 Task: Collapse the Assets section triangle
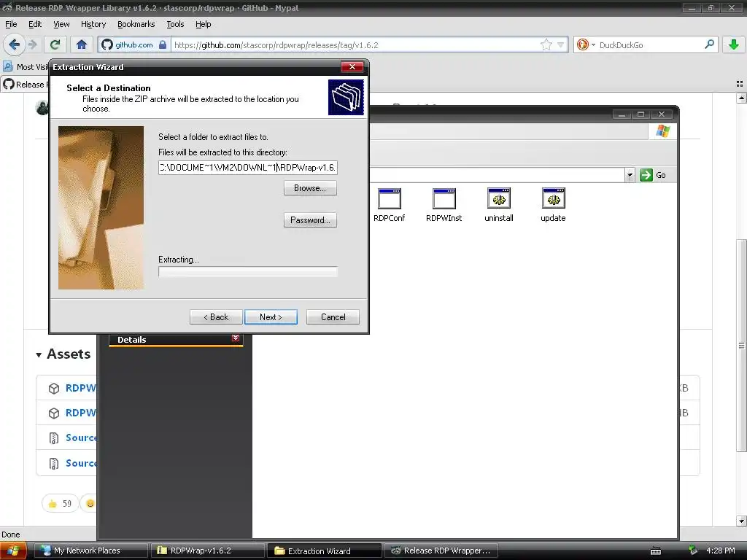39,355
